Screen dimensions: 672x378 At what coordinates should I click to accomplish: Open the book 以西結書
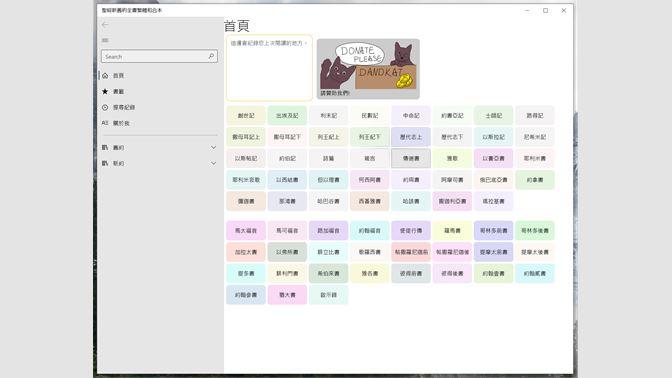tap(287, 180)
